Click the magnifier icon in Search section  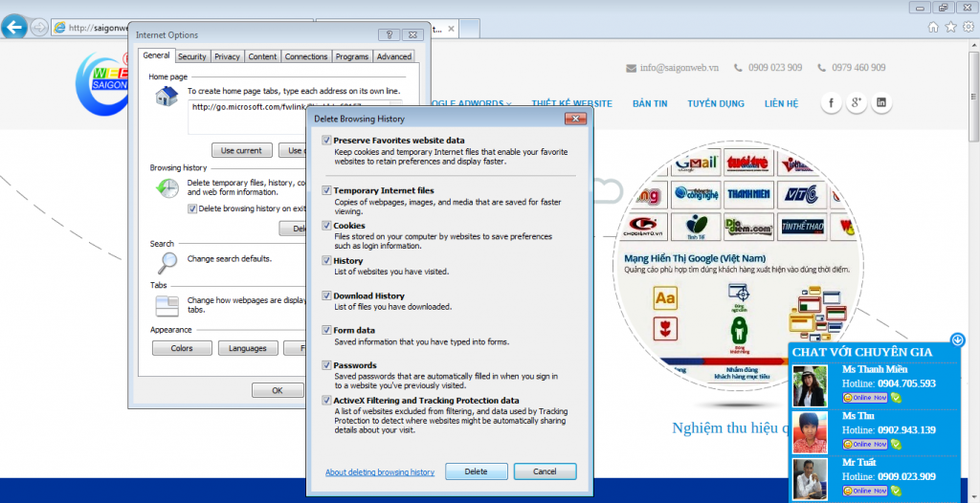tap(167, 264)
